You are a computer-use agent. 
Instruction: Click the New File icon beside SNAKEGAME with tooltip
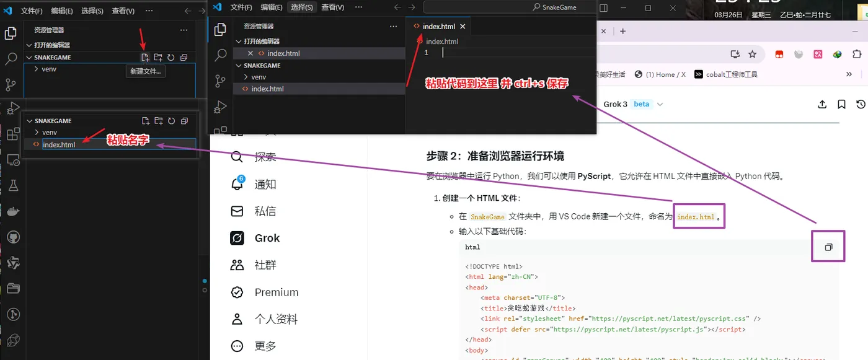coord(145,58)
